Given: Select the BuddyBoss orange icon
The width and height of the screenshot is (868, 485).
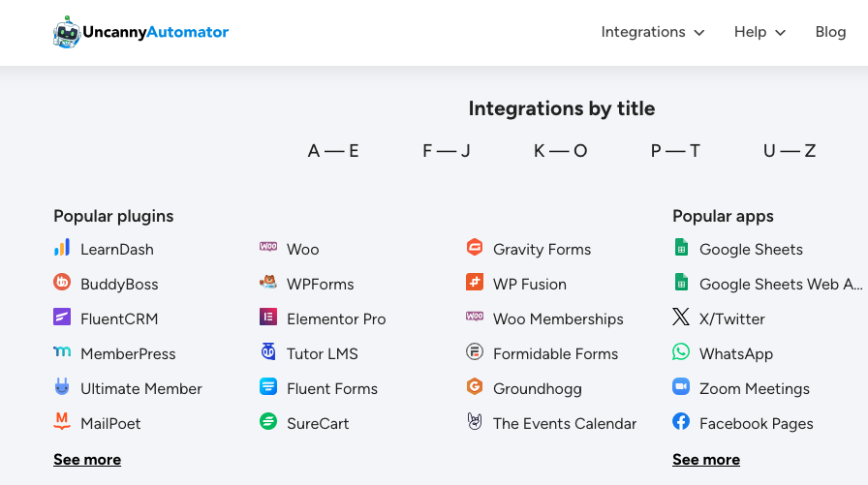Looking at the screenshot, I should 62,282.
